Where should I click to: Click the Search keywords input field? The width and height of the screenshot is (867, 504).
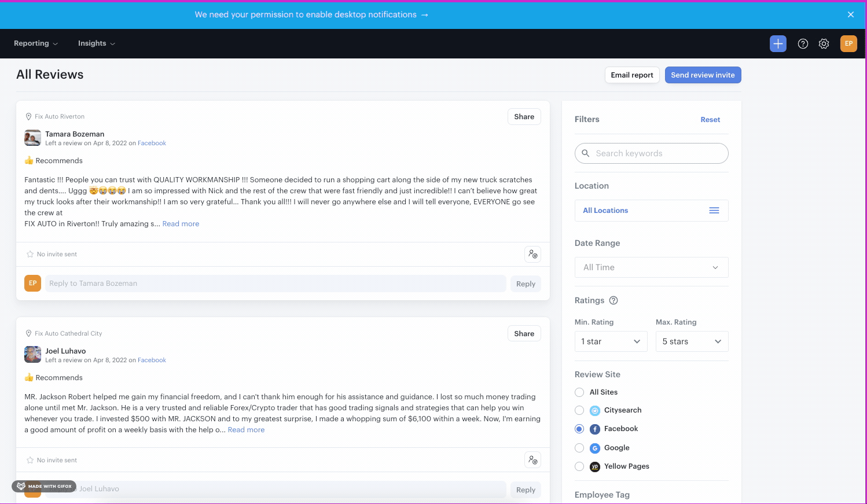point(657,153)
